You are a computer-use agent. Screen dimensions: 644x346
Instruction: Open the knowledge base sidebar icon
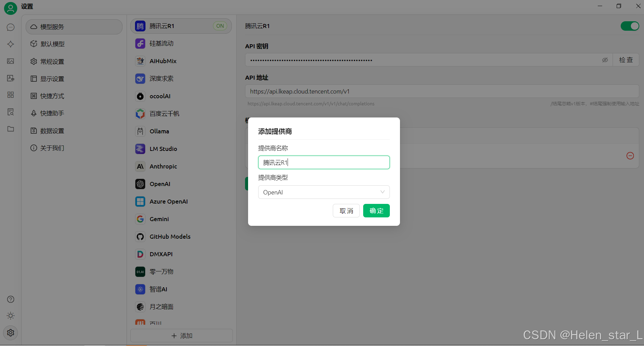10,112
